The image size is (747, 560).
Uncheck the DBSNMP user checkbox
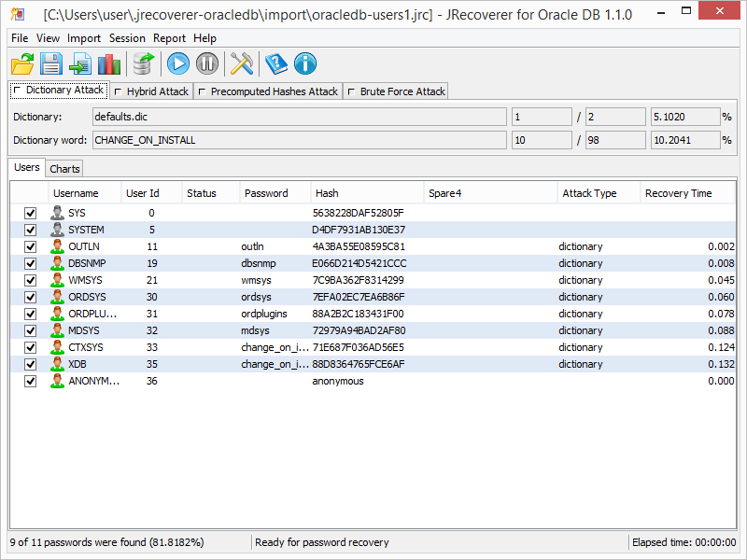[x=30, y=263]
